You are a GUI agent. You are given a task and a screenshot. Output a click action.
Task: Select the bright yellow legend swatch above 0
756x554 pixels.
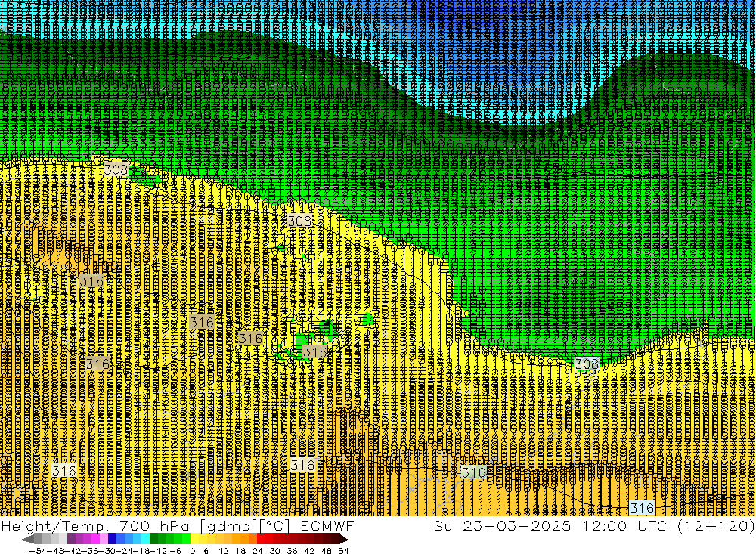(x=194, y=538)
